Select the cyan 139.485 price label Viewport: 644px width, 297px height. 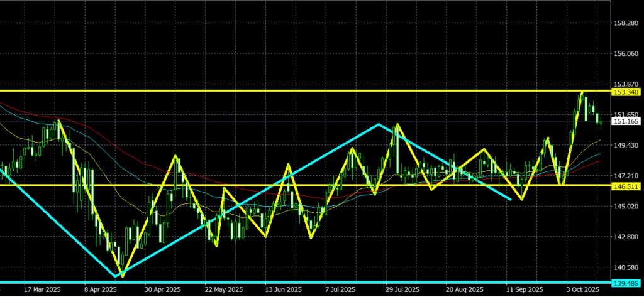coord(626,282)
